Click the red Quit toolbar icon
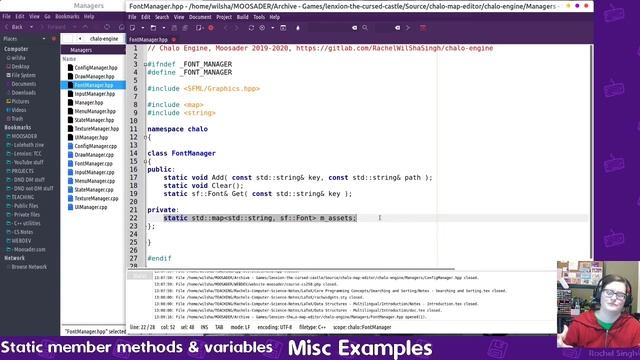Viewport: 640px width, 360px height. tap(423, 28)
